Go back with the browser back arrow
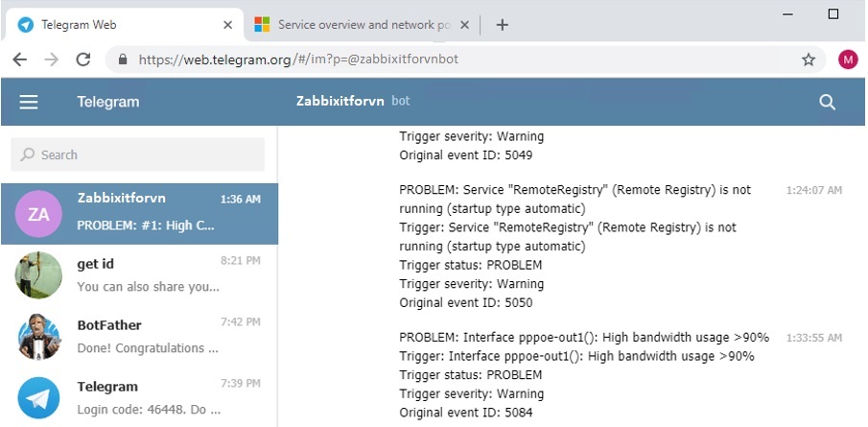Image resolution: width=868 pixels, height=427 pixels. click(19, 59)
